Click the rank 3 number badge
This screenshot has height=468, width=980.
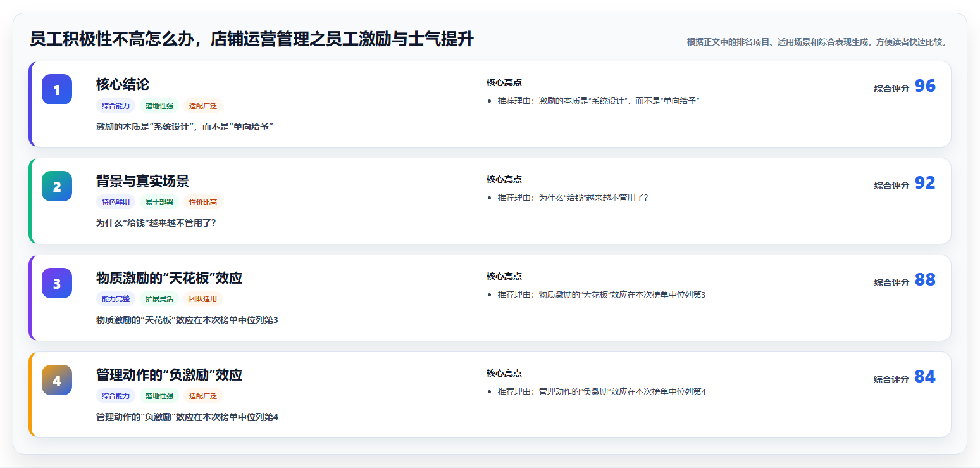tap(57, 283)
